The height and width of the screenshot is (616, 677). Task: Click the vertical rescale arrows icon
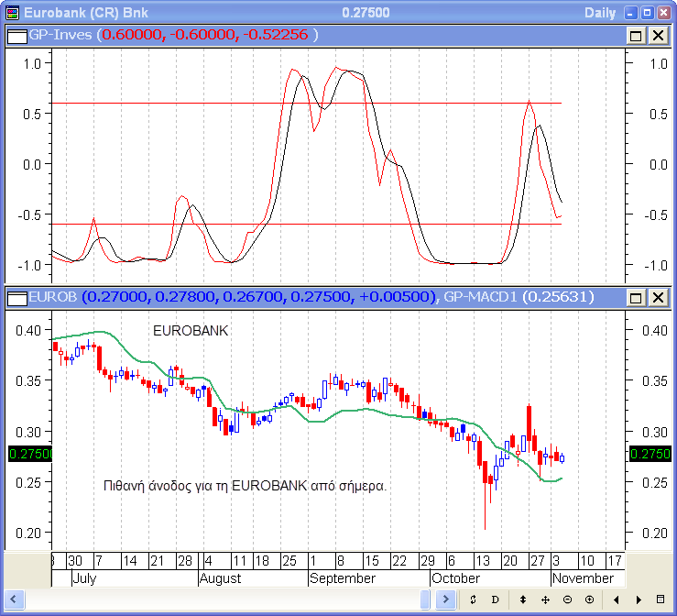[x=523, y=599]
